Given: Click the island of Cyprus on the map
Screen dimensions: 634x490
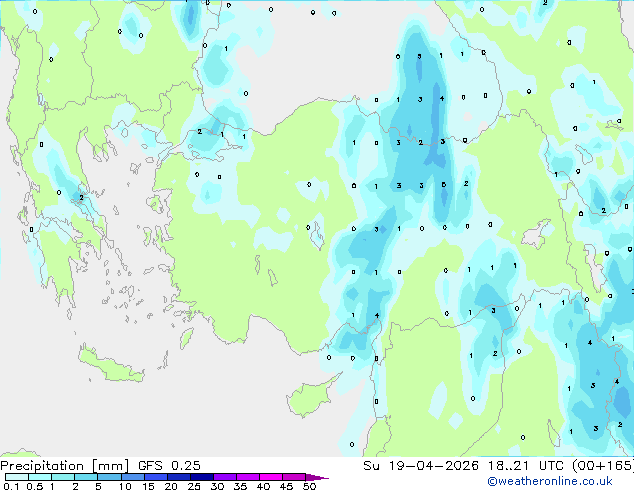Looking at the screenshot, I should pyautogui.click(x=311, y=396).
